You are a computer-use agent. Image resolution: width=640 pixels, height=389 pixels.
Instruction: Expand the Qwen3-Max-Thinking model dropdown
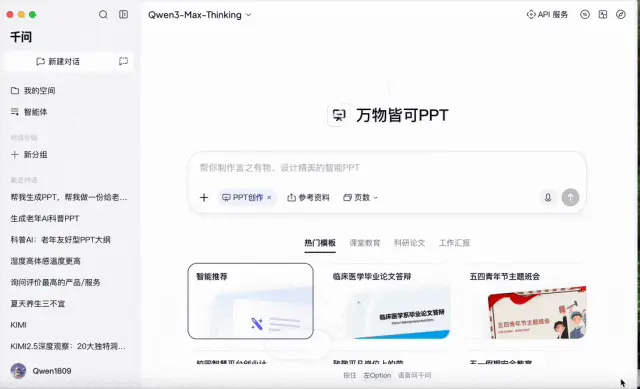click(200, 15)
